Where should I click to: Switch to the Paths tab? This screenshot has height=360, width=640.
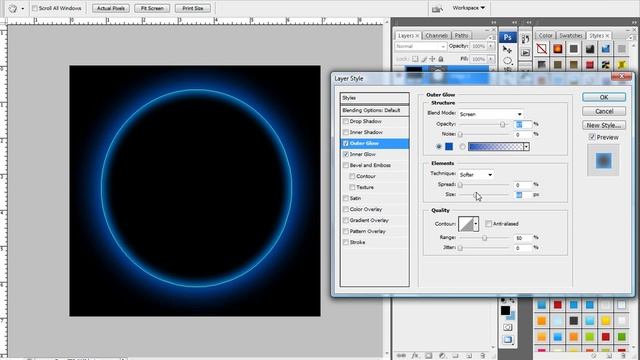coord(461,36)
